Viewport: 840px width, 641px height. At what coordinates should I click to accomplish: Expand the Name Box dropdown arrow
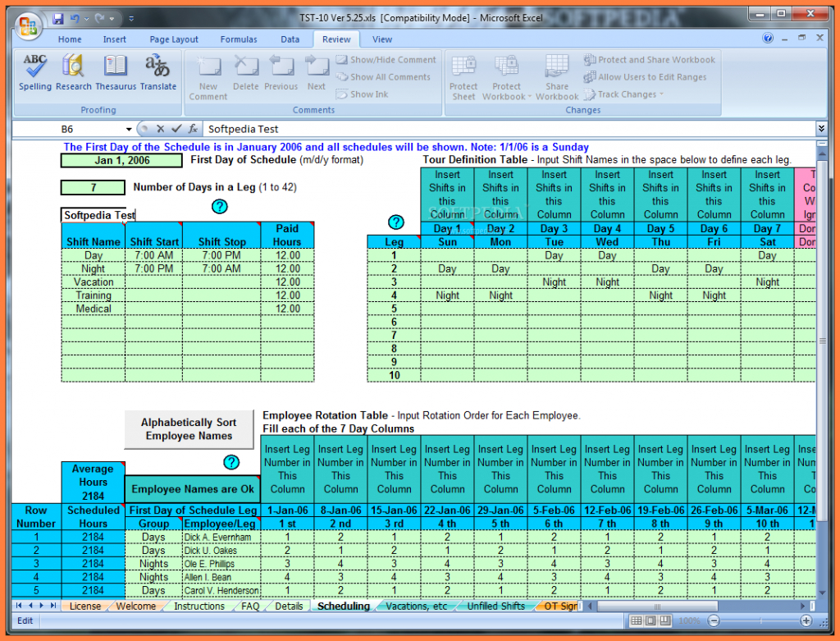pos(129,129)
